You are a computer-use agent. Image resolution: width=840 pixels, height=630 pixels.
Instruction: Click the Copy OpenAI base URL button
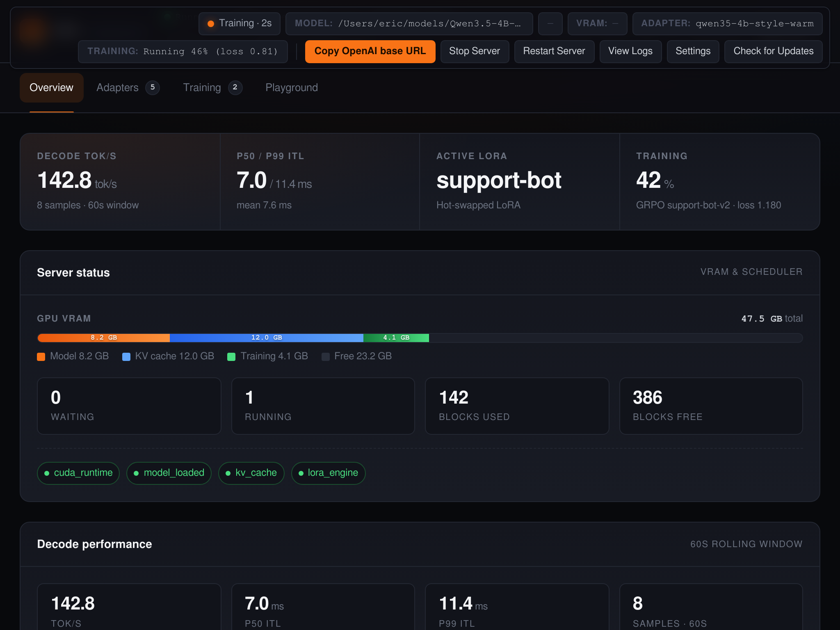[370, 51]
